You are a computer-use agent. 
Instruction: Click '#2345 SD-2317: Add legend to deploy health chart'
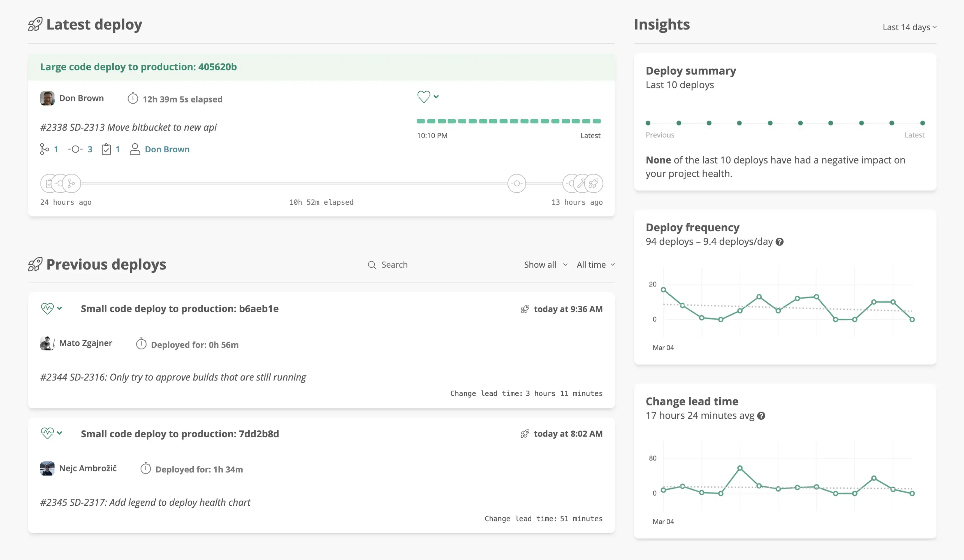(145, 502)
